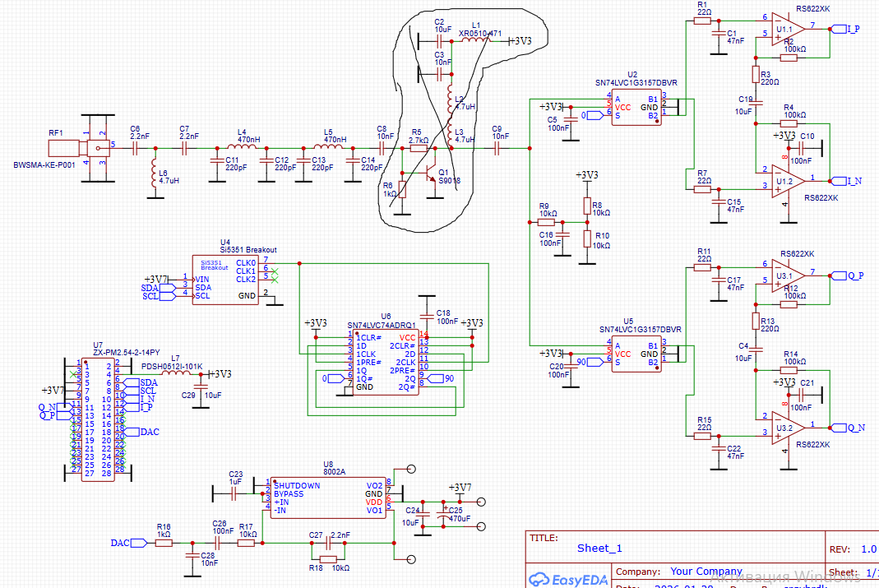Select the U1.1 op-amp triangle
Screen dimensions: 879x588
[789, 29]
